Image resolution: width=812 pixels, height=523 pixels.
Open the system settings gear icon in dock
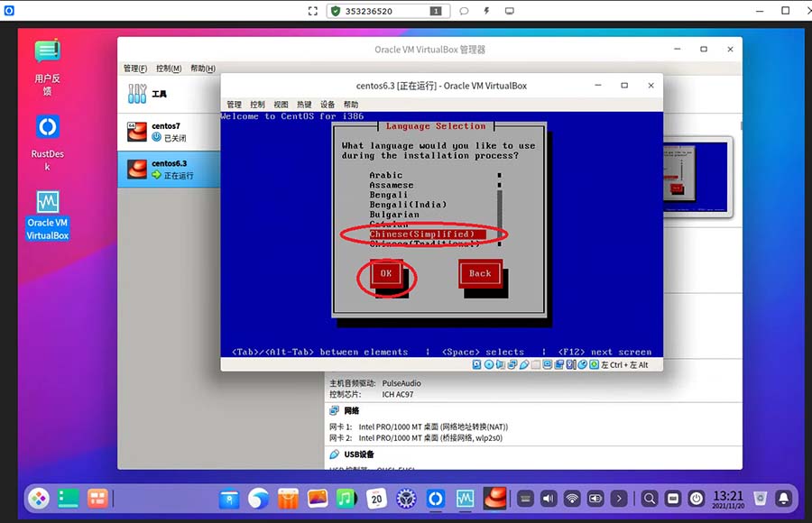tap(407, 499)
